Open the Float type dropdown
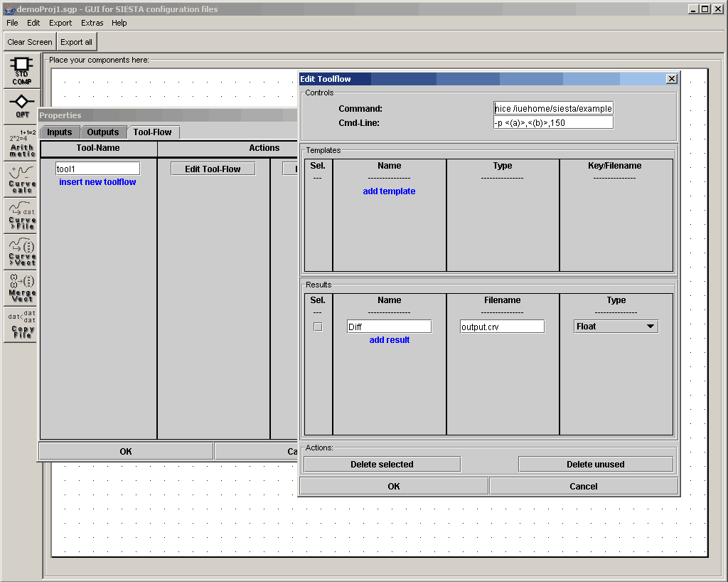The width and height of the screenshot is (728, 582). point(616,327)
